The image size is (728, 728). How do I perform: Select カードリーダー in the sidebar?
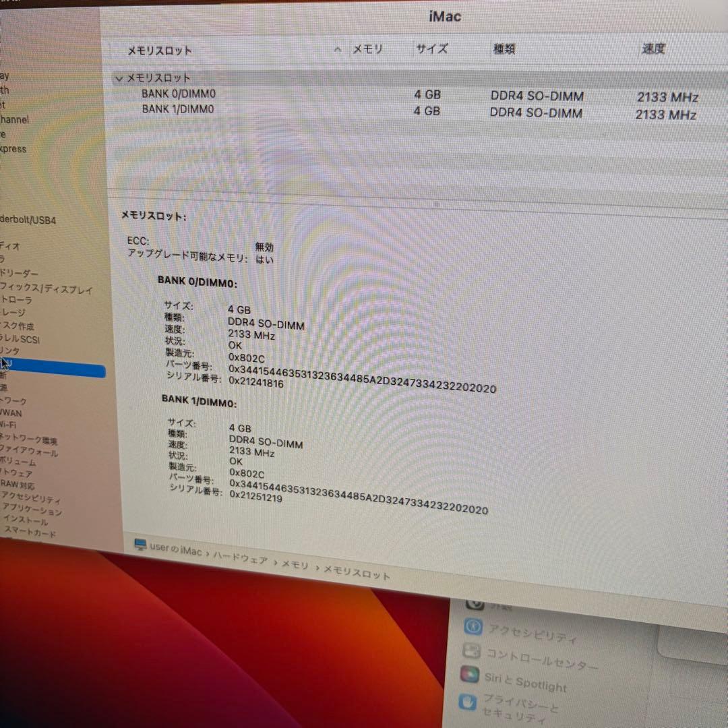(x=19, y=273)
